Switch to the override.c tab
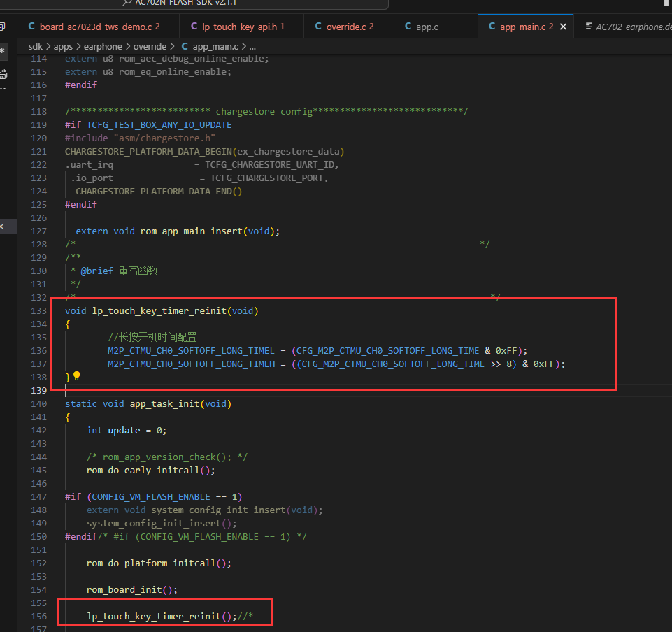 345,27
